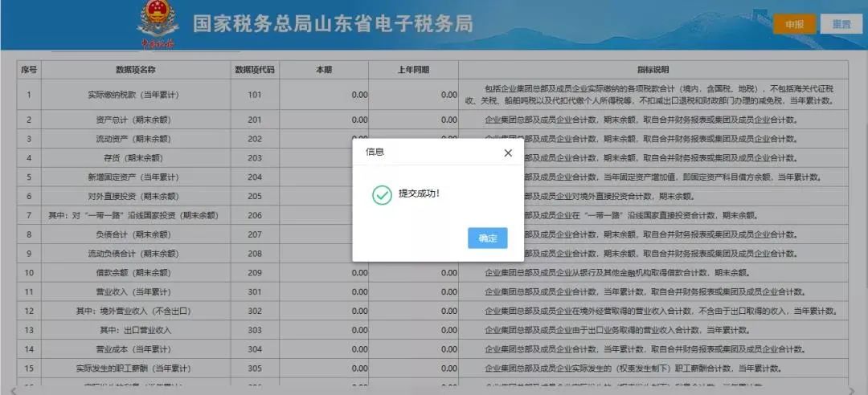Click the 信息 dialog title
868x395 pixels.
(375, 152)
